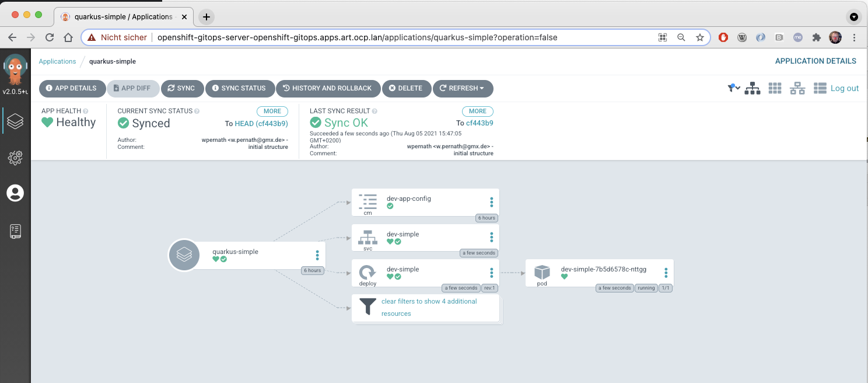Click dev-simple-7b5d6578c-nttgg pod name
This screenshot has height=383, width=868.
point(604,270)
